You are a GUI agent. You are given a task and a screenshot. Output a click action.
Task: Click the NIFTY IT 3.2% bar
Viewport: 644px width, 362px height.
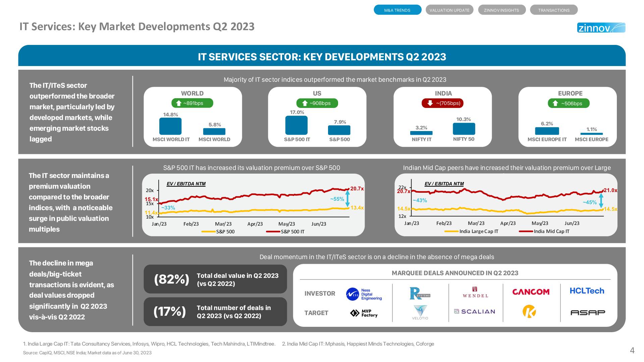coord(421,133)
